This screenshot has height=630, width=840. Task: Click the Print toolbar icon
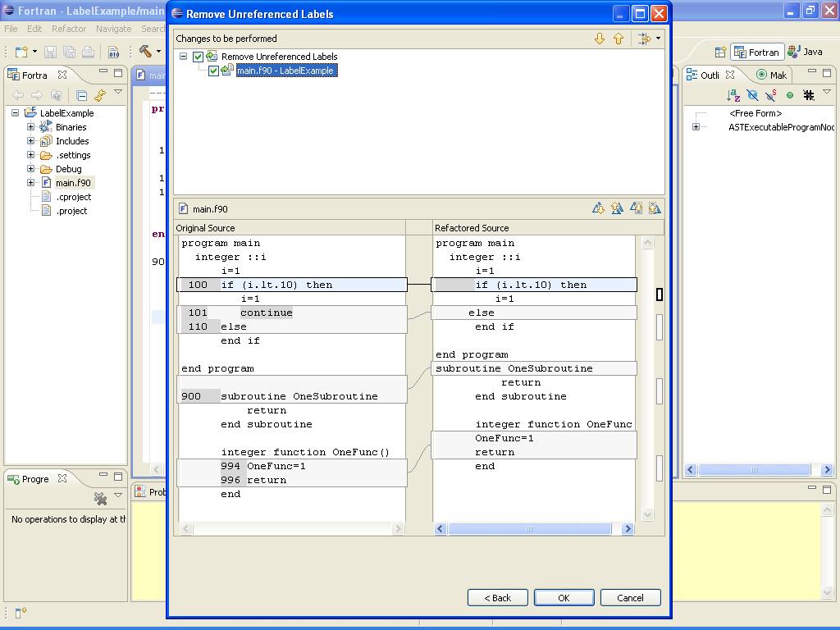pos(89,52)
